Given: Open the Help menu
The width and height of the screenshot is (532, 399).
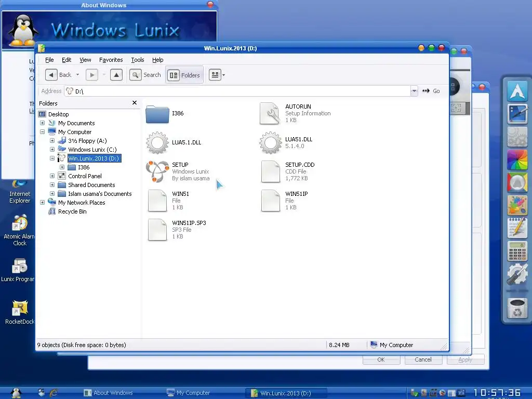Looking at the screenshot, I should point(158,60).
